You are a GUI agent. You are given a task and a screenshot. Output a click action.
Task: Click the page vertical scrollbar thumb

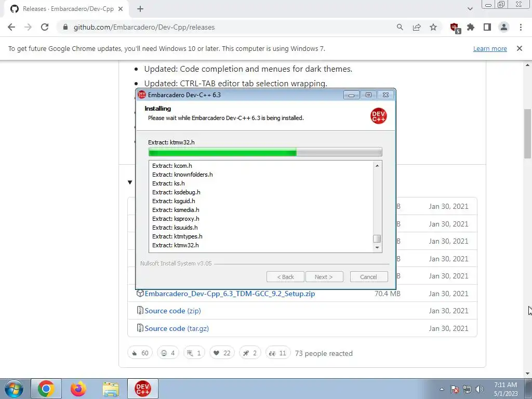(528, 134)
